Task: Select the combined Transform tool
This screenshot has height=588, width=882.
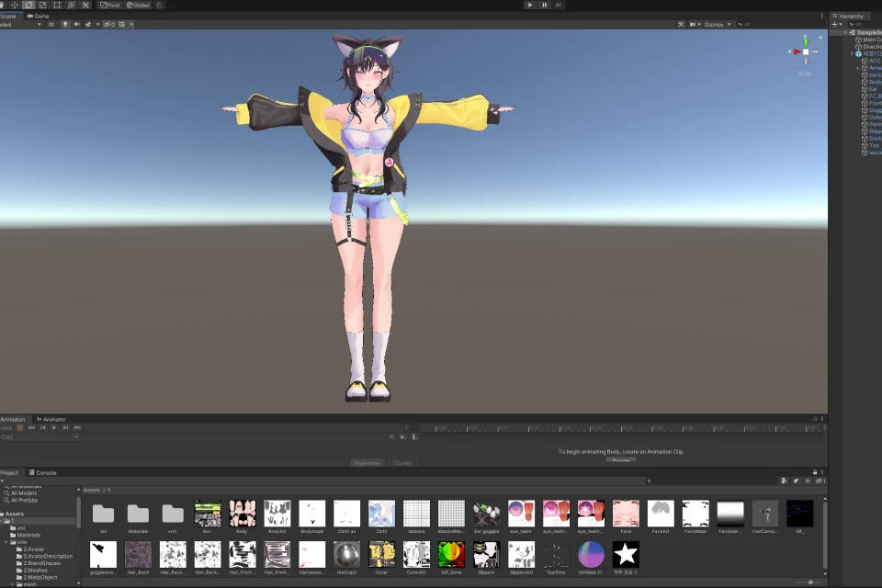Action: tap(71, 6)
